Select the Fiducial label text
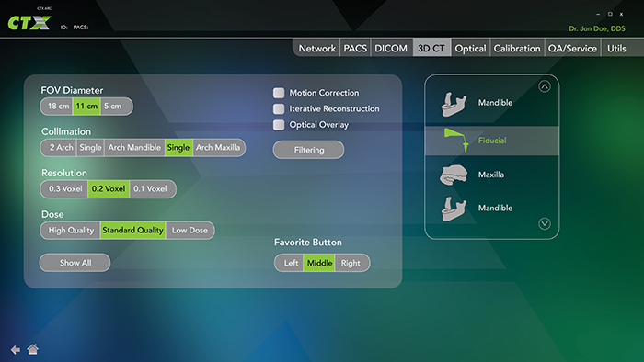The height and width of the screenshot is (362, 644). 492,141
